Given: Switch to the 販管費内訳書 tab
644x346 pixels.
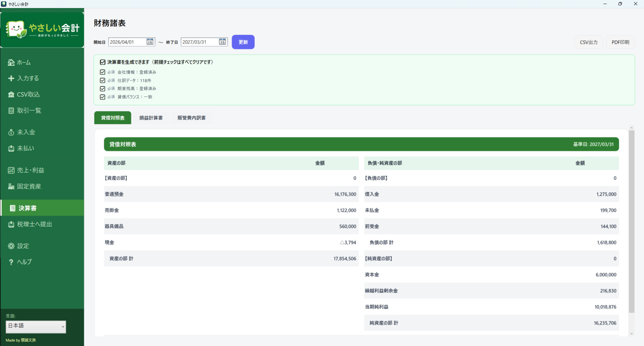Looking at the screenshot, I should click(192, 118).
